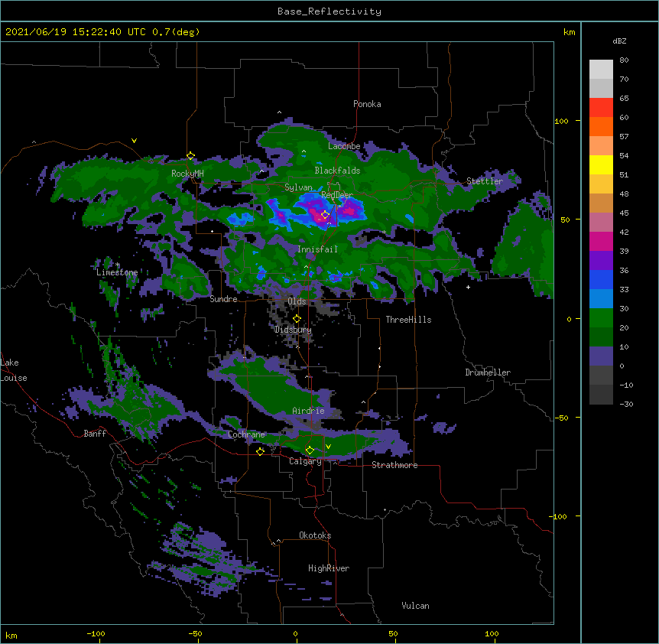
Task: Click the legend value 45 beside the scale
Action: tap(624, 213)
